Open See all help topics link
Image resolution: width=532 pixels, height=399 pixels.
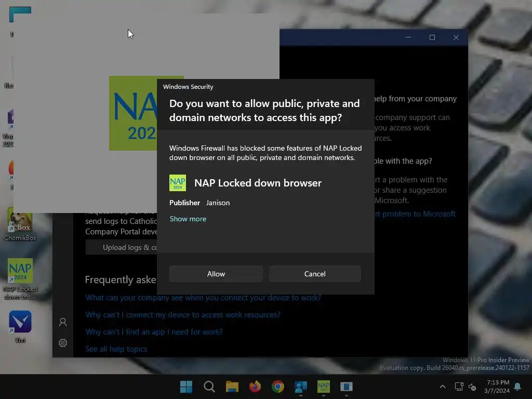click(116, 349)
